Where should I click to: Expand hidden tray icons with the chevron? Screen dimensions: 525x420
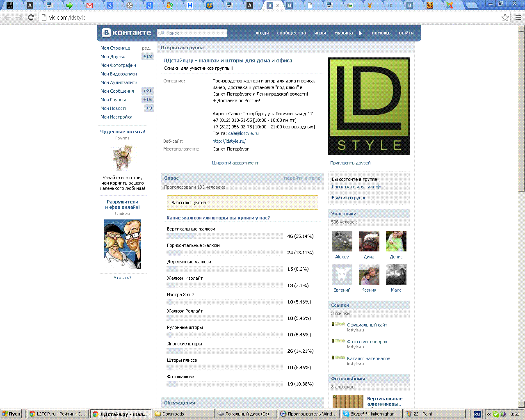[x=489, y=414]
